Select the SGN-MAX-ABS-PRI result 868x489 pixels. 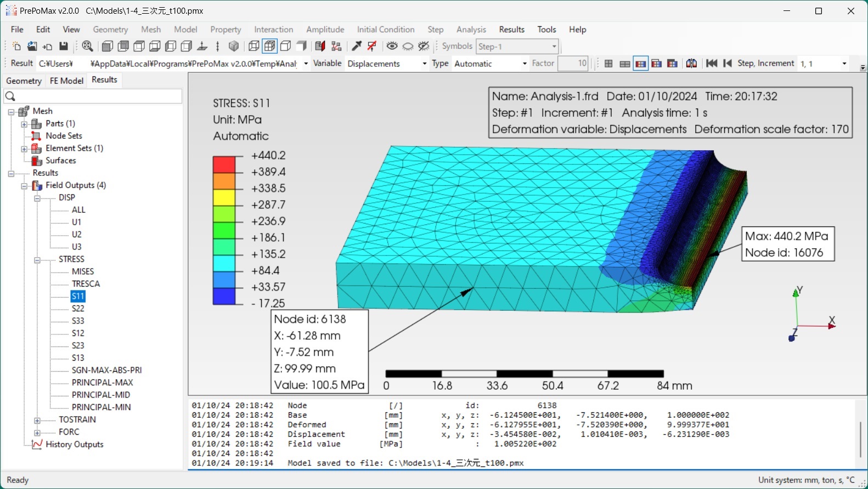coord(107,370)
